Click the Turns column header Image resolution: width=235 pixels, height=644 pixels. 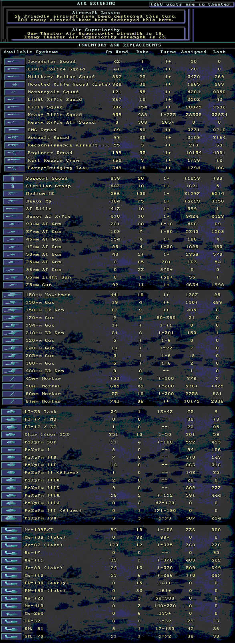pos(168,52)
